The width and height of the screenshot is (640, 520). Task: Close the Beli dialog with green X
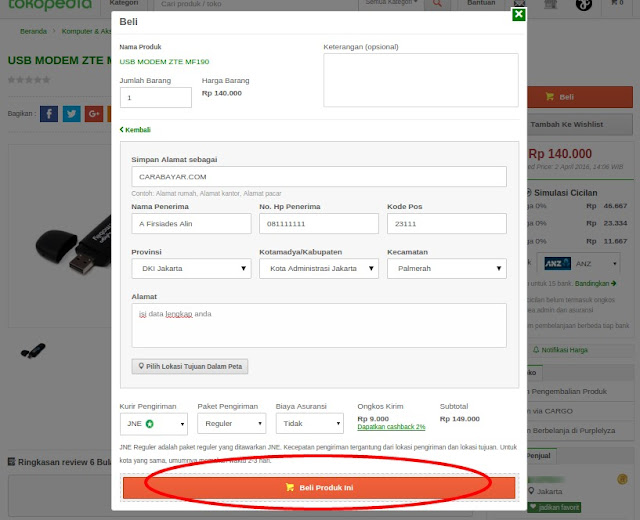[x=519, y=15]
